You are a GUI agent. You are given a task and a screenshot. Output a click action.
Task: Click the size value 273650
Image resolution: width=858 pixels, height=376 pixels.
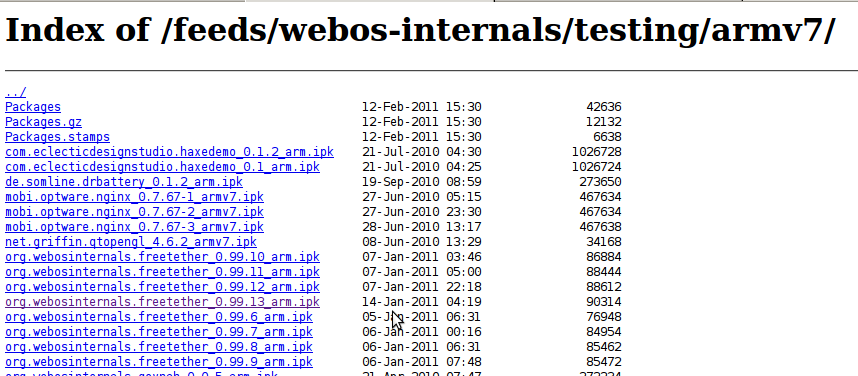pyautogui.click(x=600, y=182)
